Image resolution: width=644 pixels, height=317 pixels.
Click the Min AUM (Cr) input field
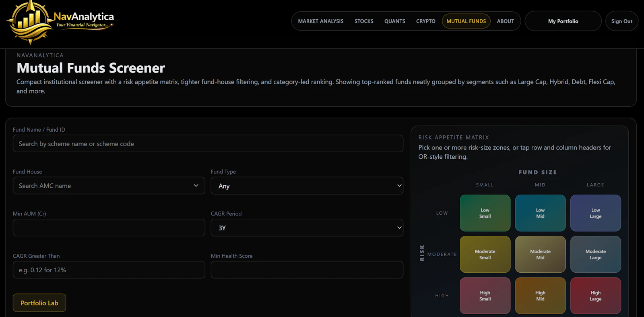109,228
